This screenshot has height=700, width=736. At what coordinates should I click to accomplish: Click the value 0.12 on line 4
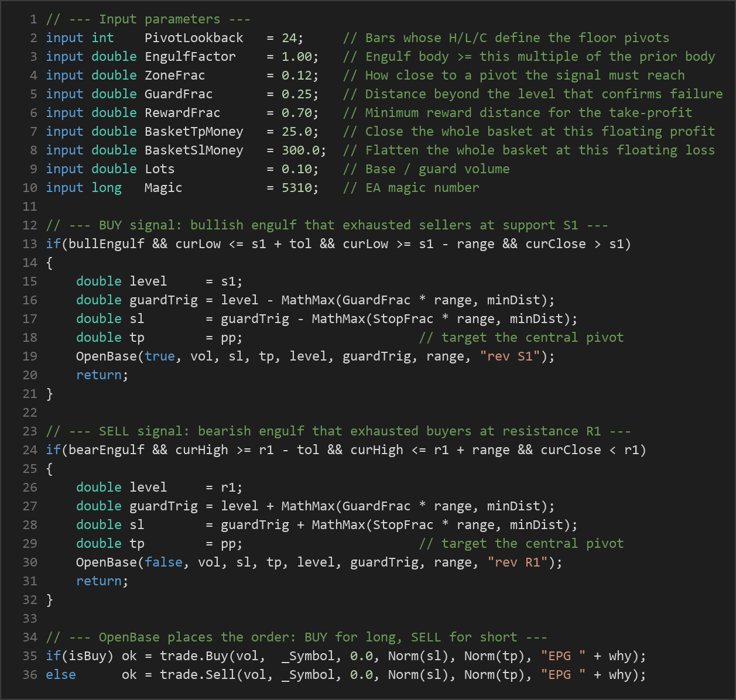tap(297, 75)
